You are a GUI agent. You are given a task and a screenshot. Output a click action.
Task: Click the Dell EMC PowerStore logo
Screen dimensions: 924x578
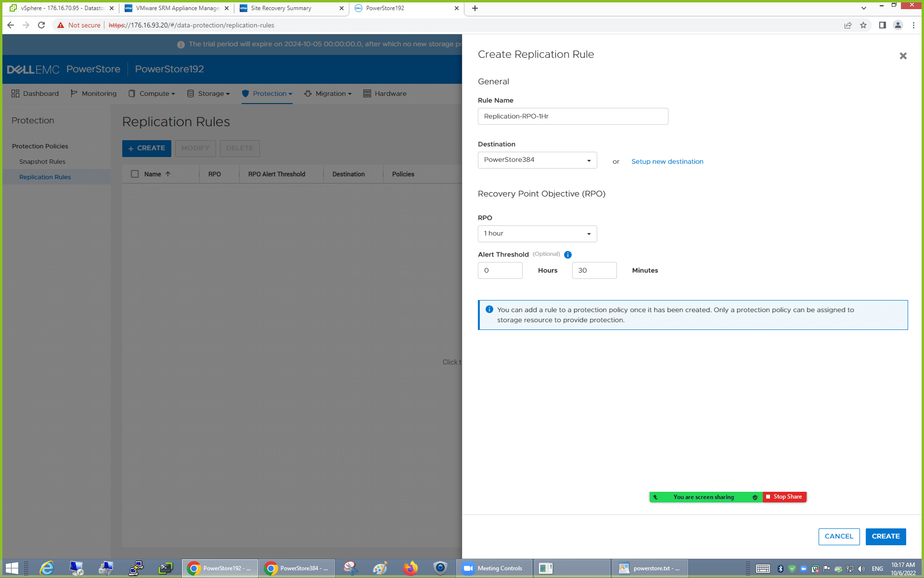pyautogui.click(x=64, y=69)
